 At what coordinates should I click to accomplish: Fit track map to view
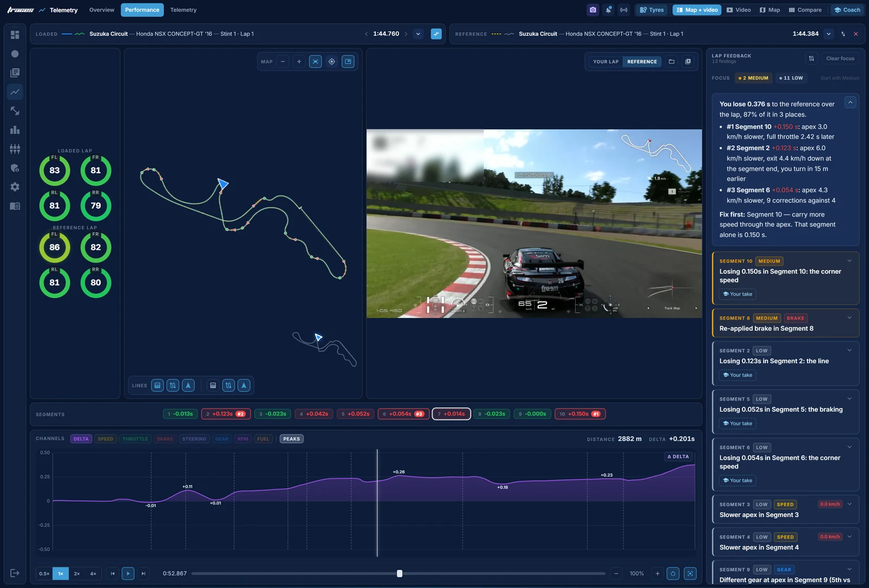(315, 62)
